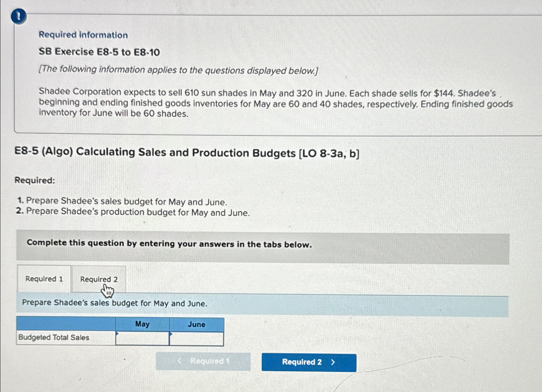Viewport: 542px width, 392px height.
Task: Click the June Budgeted Total Sales field
Action: pyautogui.click(x=197, y=339)
